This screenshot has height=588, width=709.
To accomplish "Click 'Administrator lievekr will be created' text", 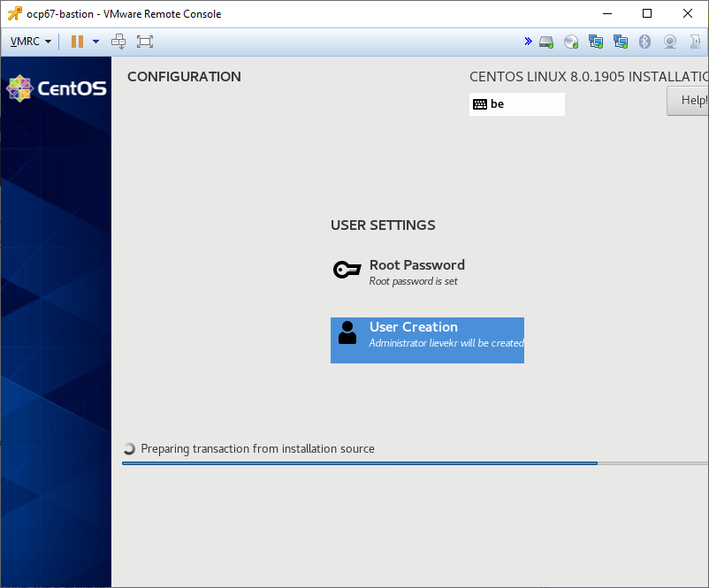I will tap(446, 343).
